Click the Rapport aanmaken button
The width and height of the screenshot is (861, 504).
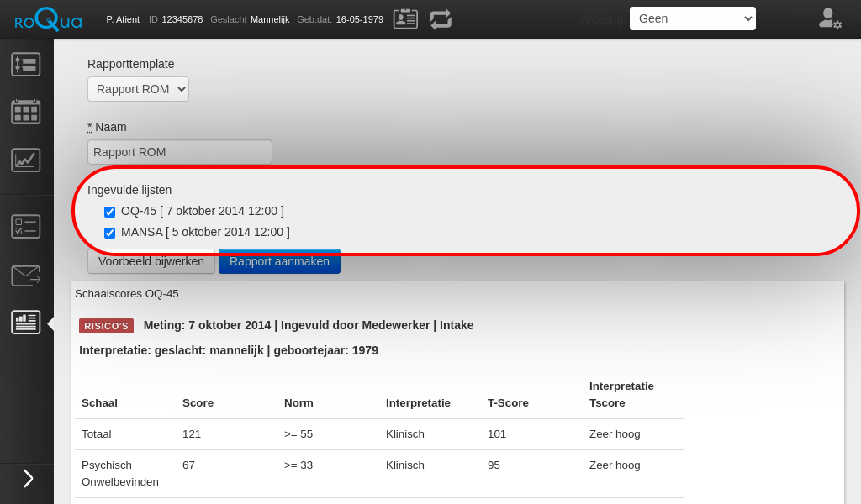tap(279, 261)
